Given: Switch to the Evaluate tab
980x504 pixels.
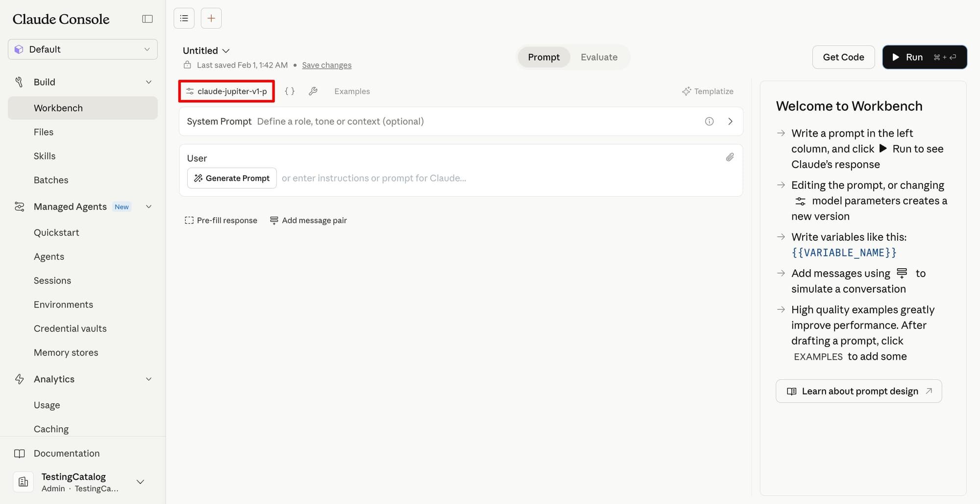Looking at the screenshot, I should tap(599, 57).
